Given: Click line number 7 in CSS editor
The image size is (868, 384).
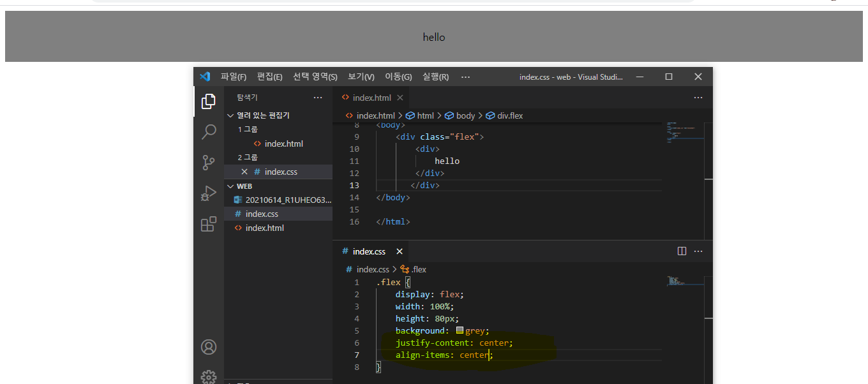Looking at the screenshot, I should pos(357,355).
